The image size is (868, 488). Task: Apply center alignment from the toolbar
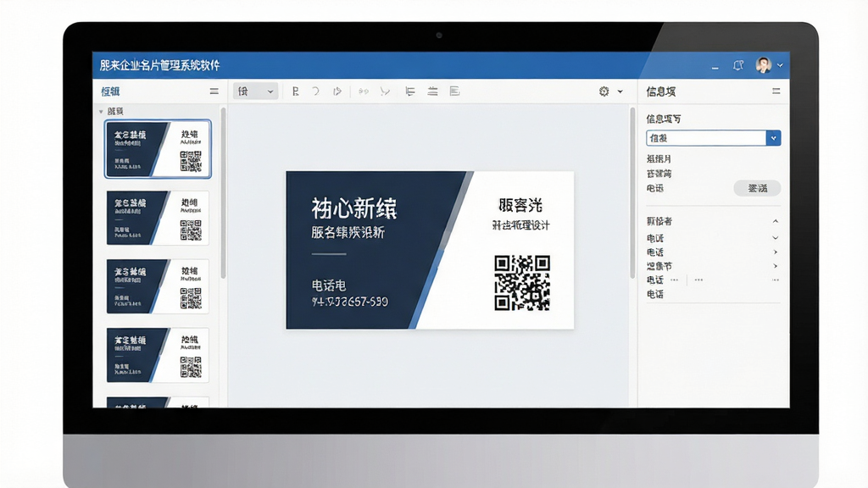[432, 91]
